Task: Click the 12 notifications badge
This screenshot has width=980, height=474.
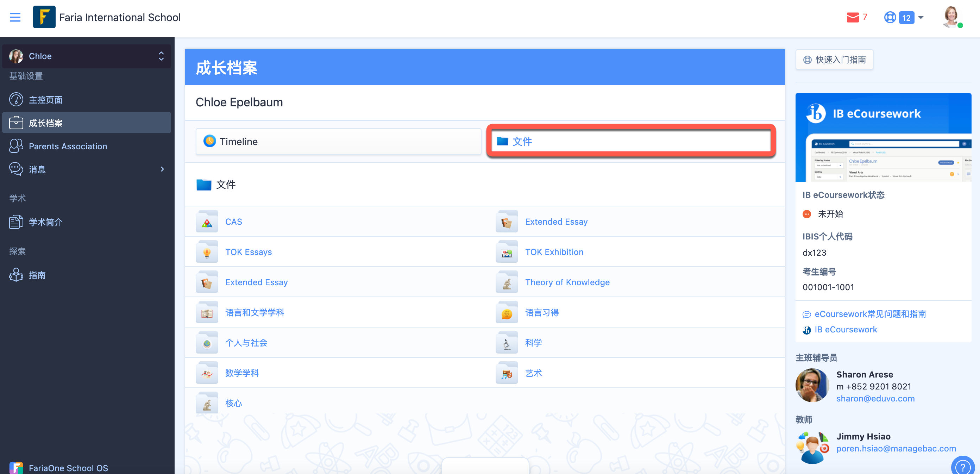Action: pos(906,18)
